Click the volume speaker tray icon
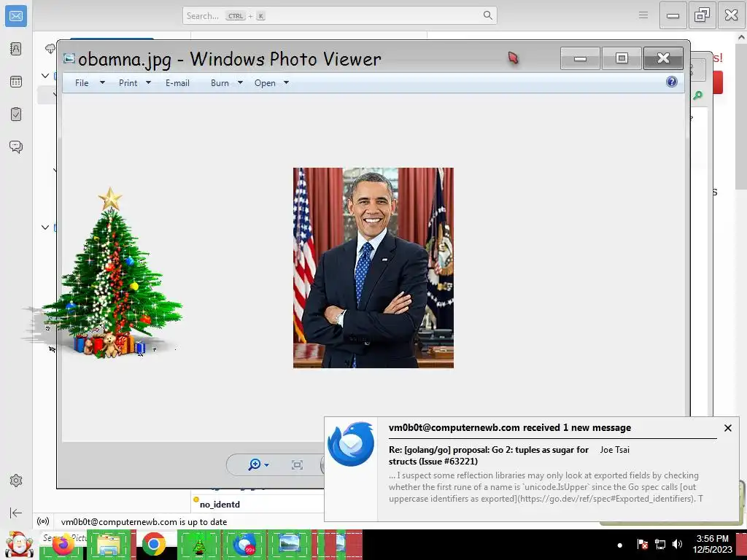Viewport: 747px width, 560px height. tap(677, 544)
